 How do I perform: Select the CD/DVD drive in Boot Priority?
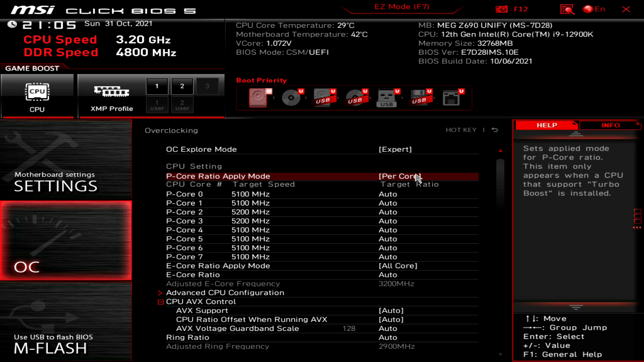click(291, 98)
